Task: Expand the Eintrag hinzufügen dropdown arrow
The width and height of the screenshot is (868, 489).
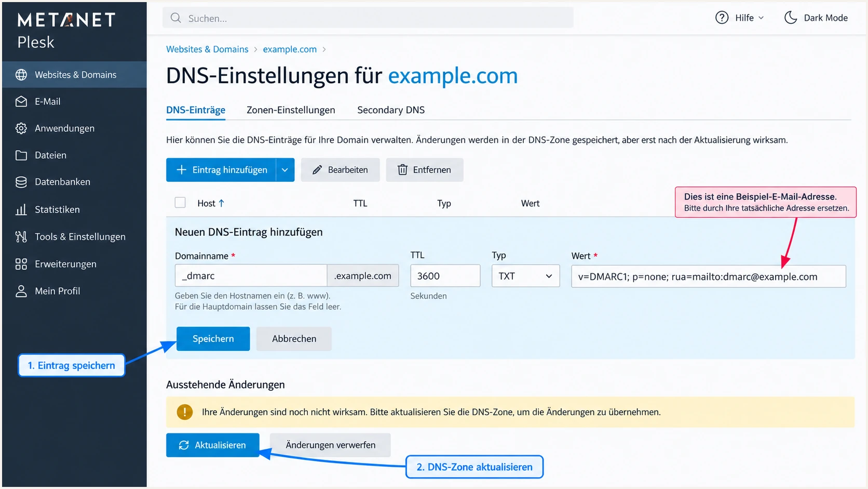Action: [x=285, y=170]
